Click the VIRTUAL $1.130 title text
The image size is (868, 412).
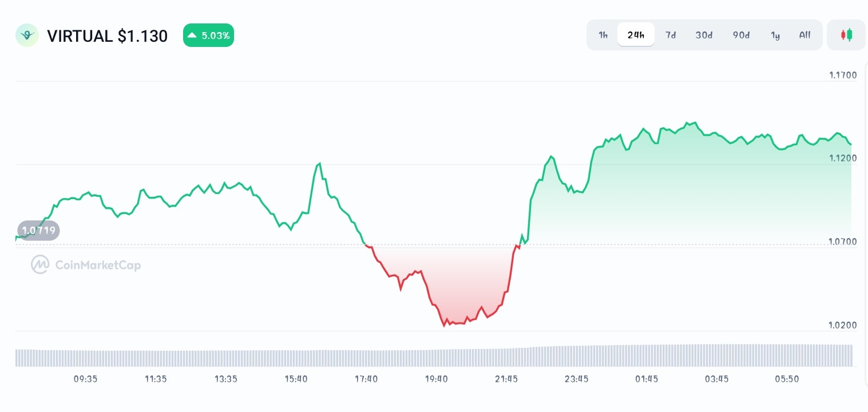point(107,36)
